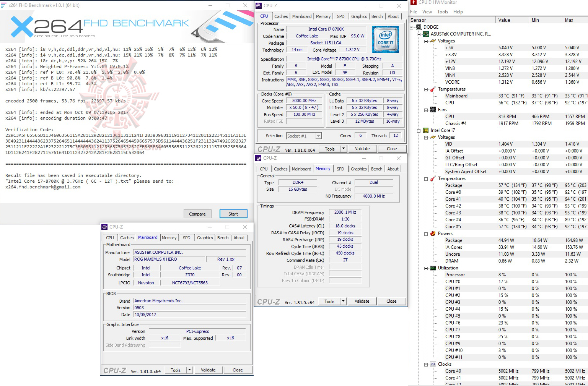Switch to Caches tab in CPU-Z processor window

click(x=281, y=16)
